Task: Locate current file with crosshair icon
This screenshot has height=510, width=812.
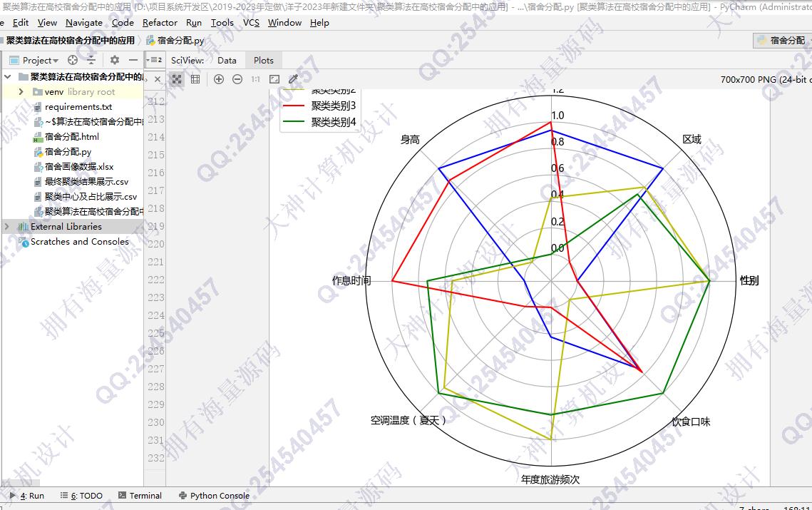Action: (x=73, y=61)
